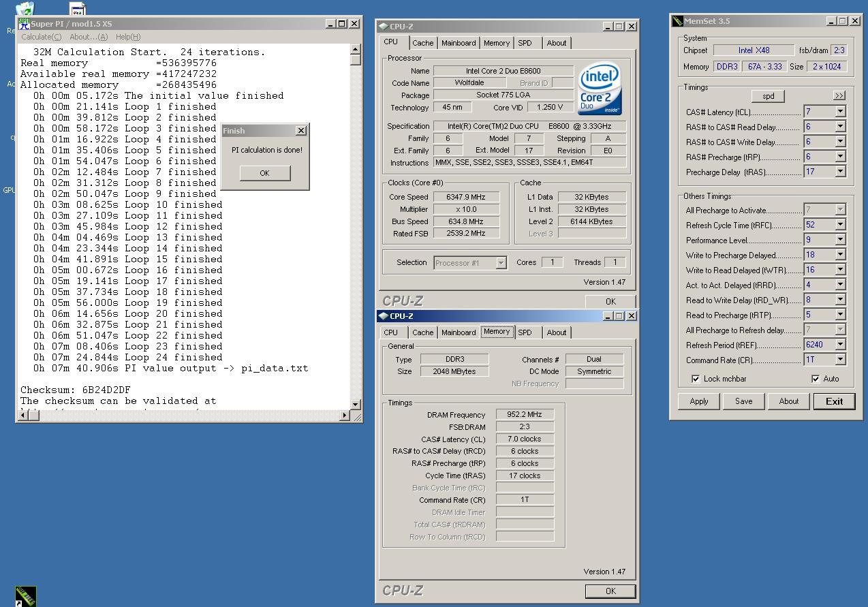This screenshot has height=607, width=868.
Task: Open Help menu in Super PI
Action: click(x=128, y=37)
